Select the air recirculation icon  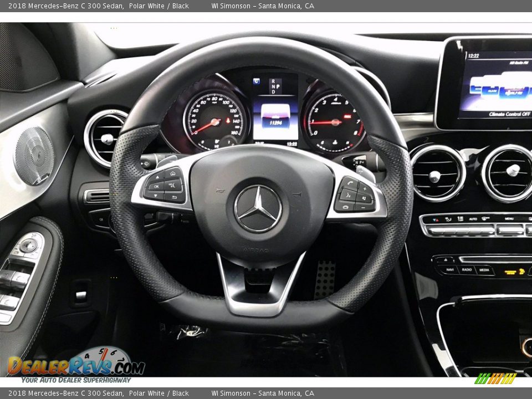[x=448, y=218]
